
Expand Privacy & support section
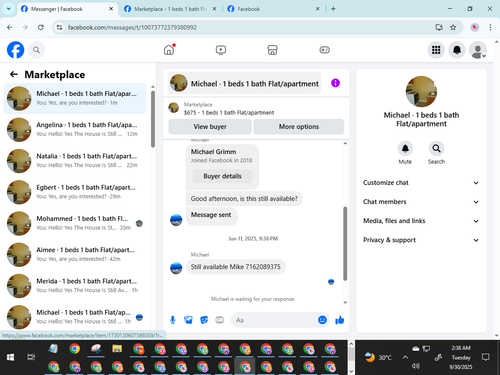click(421, 240)
